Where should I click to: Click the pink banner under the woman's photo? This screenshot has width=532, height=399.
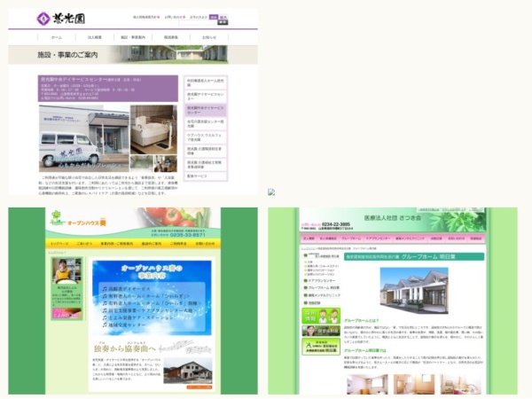[66, 313]
